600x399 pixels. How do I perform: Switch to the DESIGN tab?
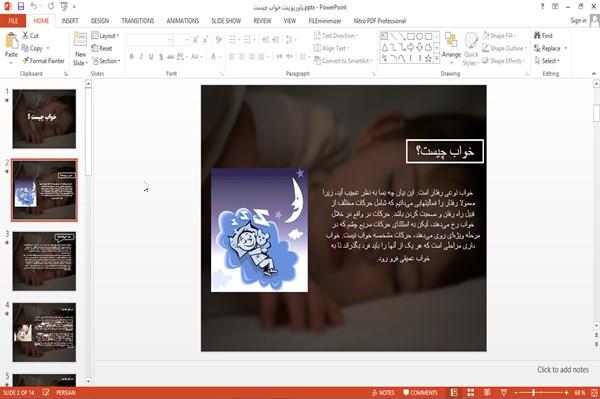point(100,21)
